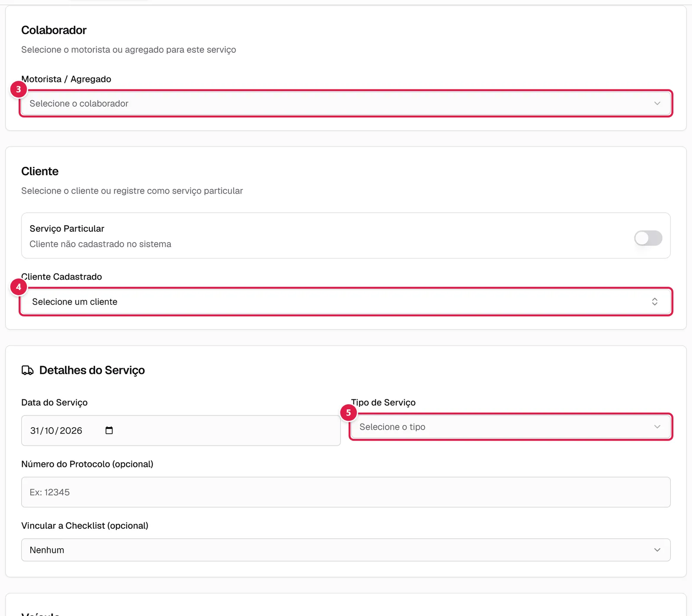
Task: Click the 'Cliente' section heading
Action: tap(40, 172)
